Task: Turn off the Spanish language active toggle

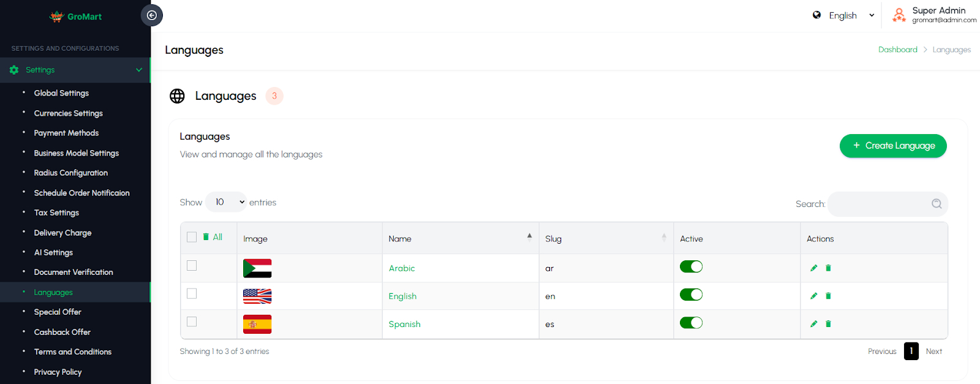Action: (x=691, y=323)
